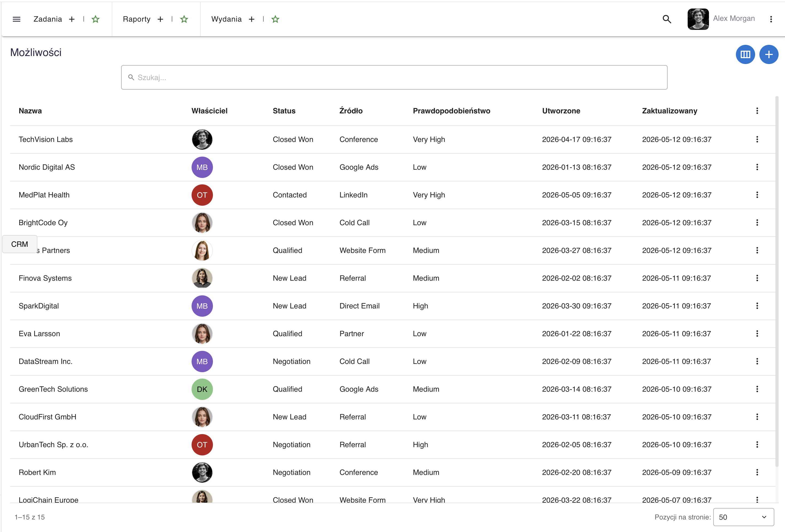Open the DataStream Inc. opportunity

[x=45, y=362]
